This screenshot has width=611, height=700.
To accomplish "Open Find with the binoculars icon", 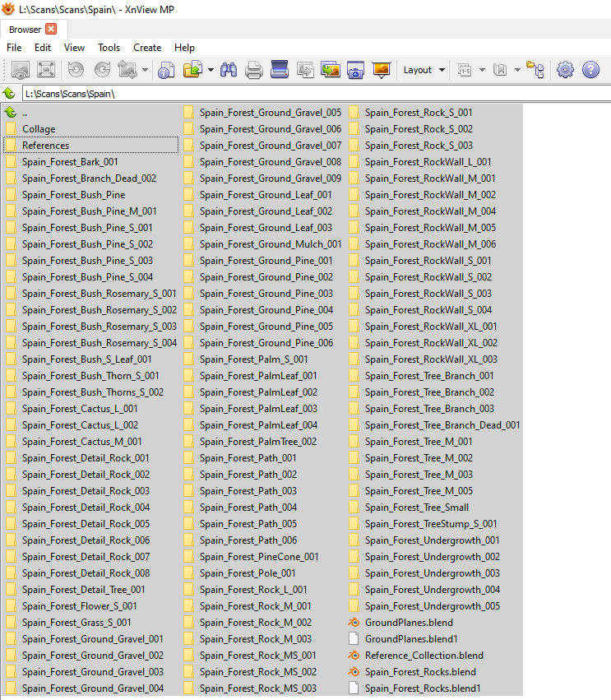I will [229, 70].
